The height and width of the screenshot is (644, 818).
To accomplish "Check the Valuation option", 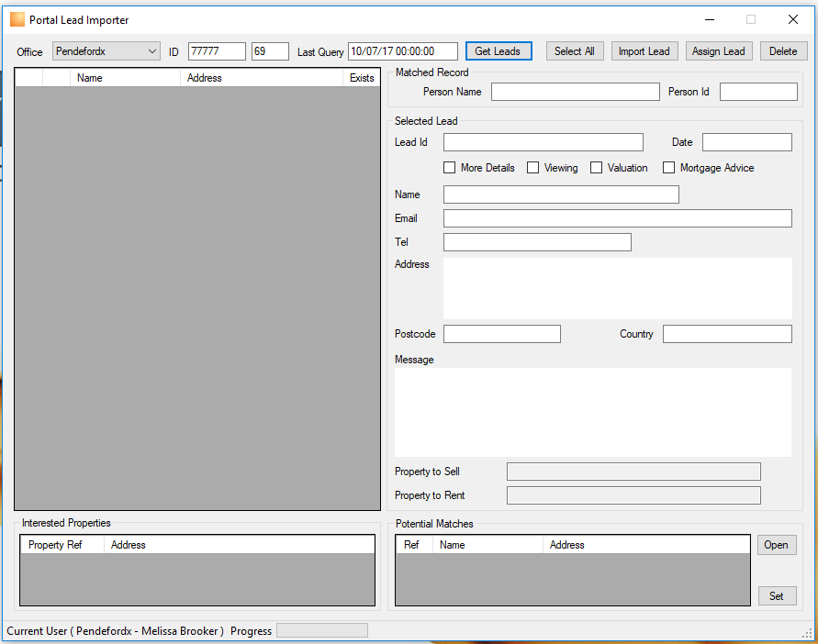I will click(596, 167).
